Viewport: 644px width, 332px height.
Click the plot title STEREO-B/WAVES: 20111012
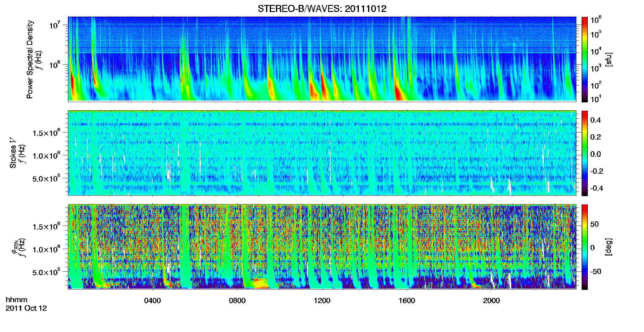(x=322, y=9)
